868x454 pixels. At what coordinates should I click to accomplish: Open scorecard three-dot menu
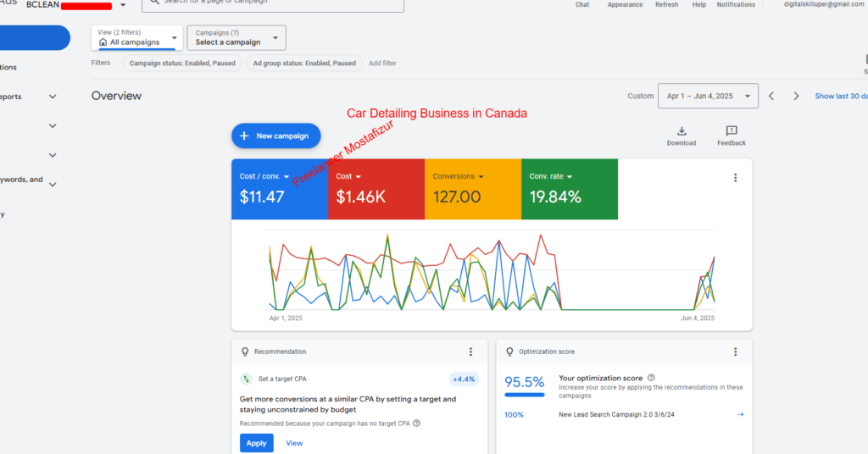(735, 178)
